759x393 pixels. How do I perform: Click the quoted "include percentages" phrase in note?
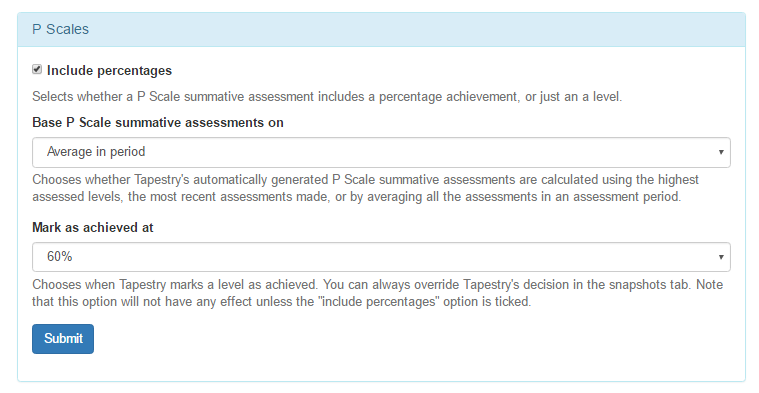(x=381, y=302)
